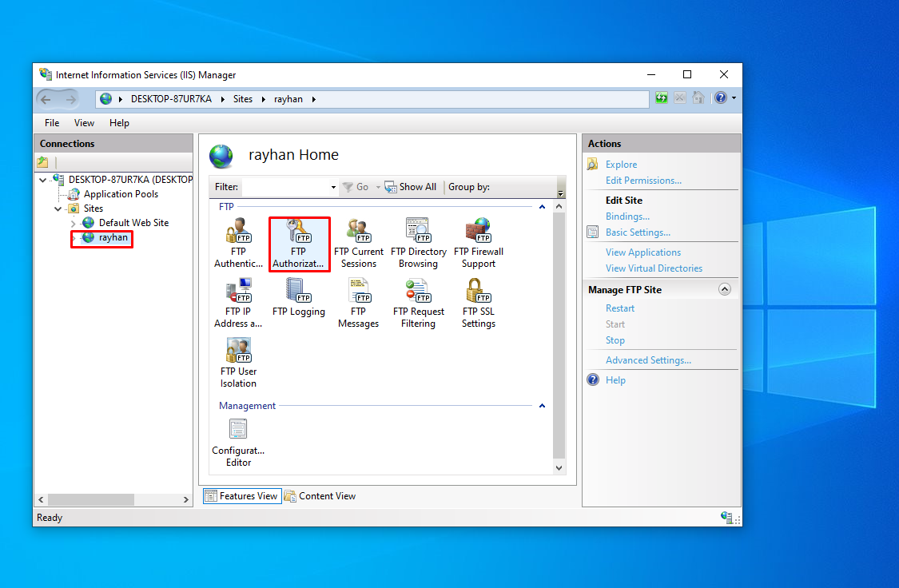The image size is (899, 588).
Task: Click DESKTOP-87UR7KA in address breadcrumb
Action: pyautogui.click(x=171, y=99)
